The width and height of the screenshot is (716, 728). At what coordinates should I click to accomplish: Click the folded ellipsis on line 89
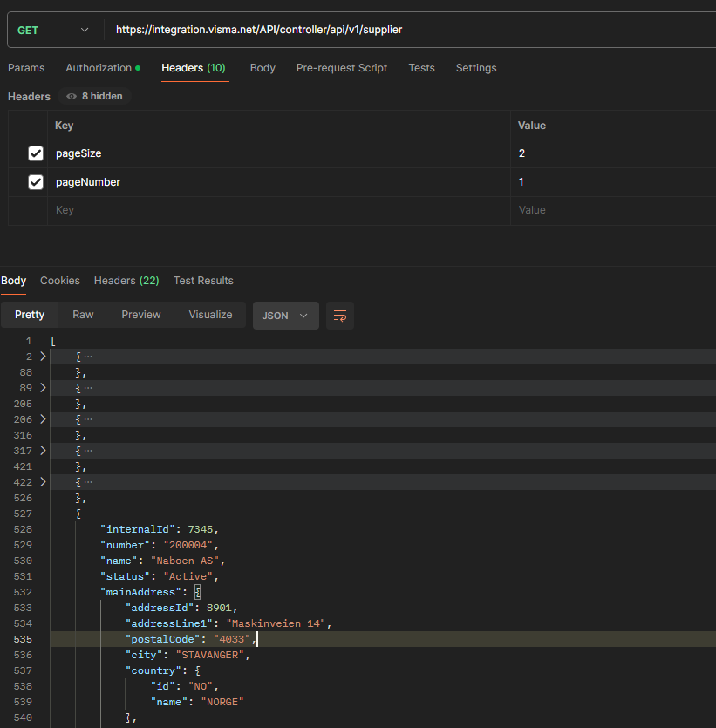click(x=88, y=388)
